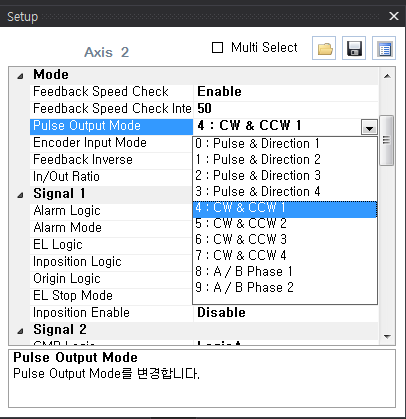Collapse the Signal 1 section

coord(21,195)
